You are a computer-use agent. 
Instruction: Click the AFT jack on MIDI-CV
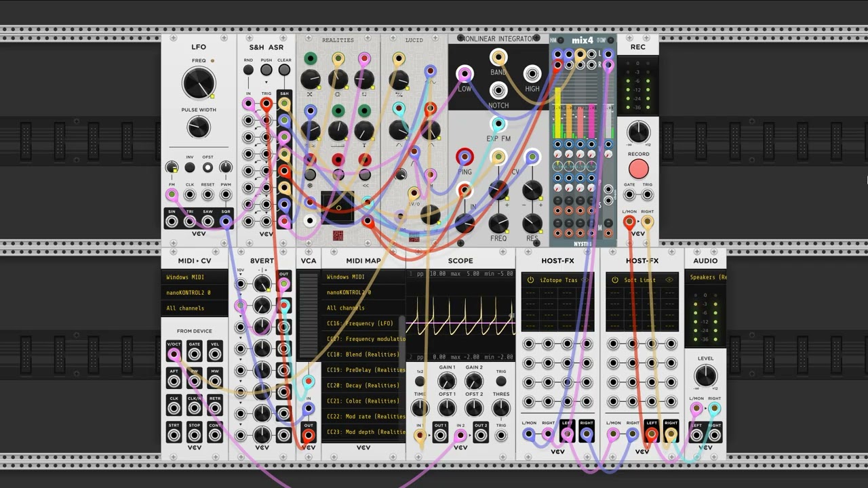(174, 382)
